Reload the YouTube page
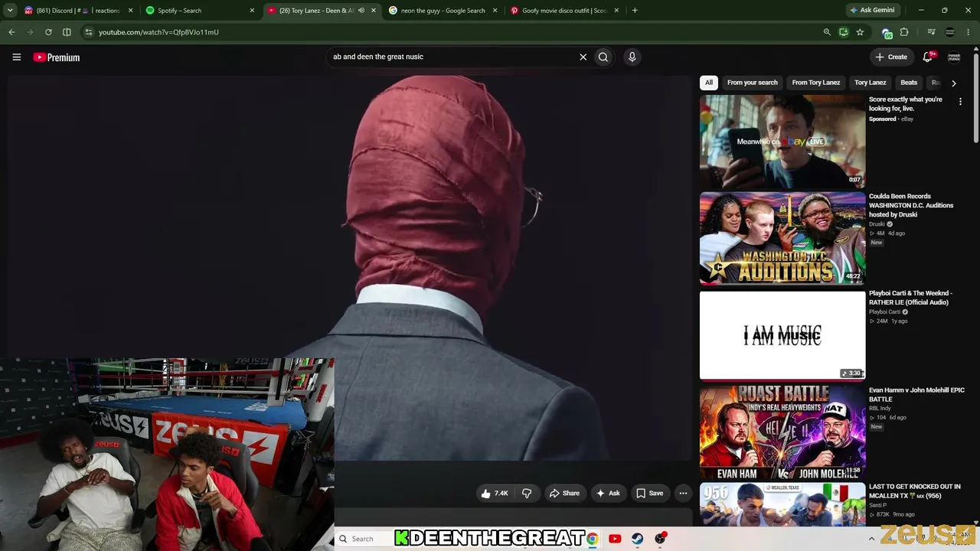Viewport: 980px width, 551px height. point(48,32)
